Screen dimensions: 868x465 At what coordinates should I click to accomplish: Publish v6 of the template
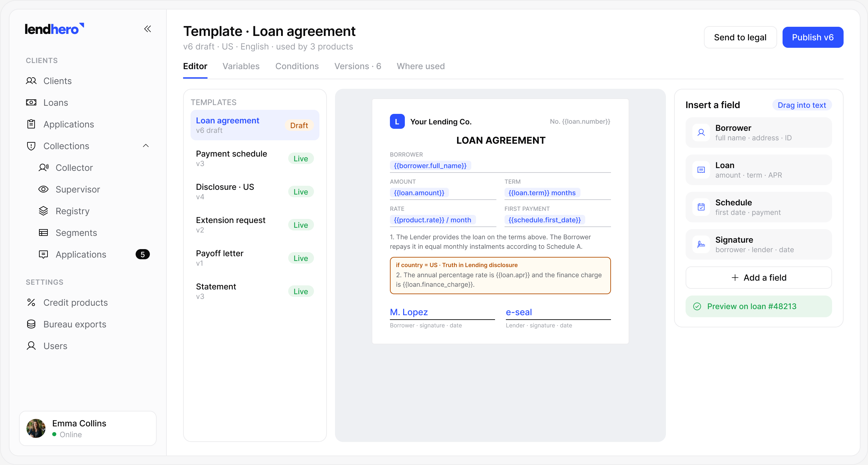(813, 37)
